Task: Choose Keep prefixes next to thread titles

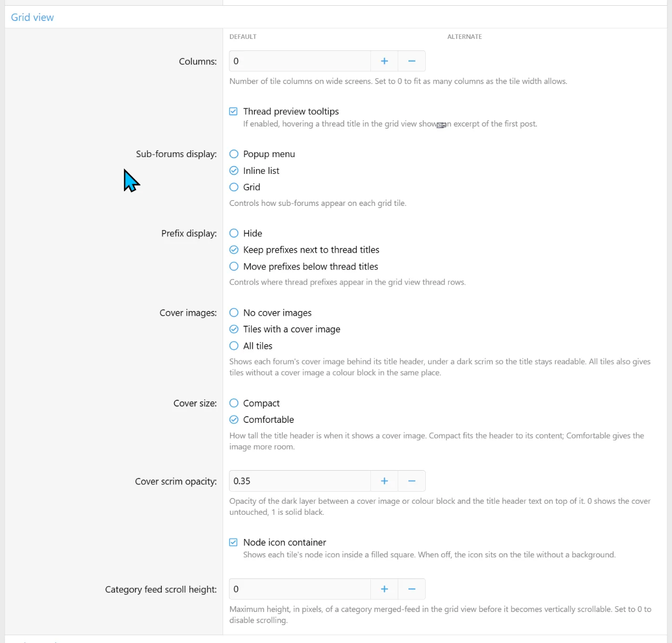Action: tap(234, 250)
